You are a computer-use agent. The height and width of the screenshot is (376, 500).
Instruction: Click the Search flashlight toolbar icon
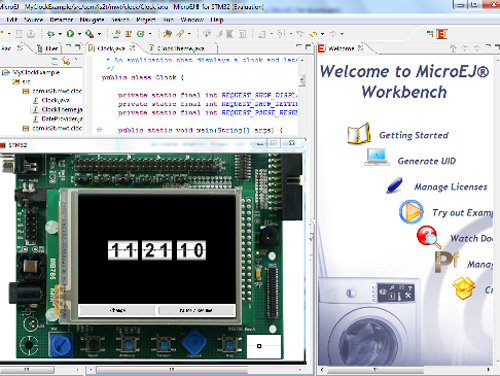[180, 34]
